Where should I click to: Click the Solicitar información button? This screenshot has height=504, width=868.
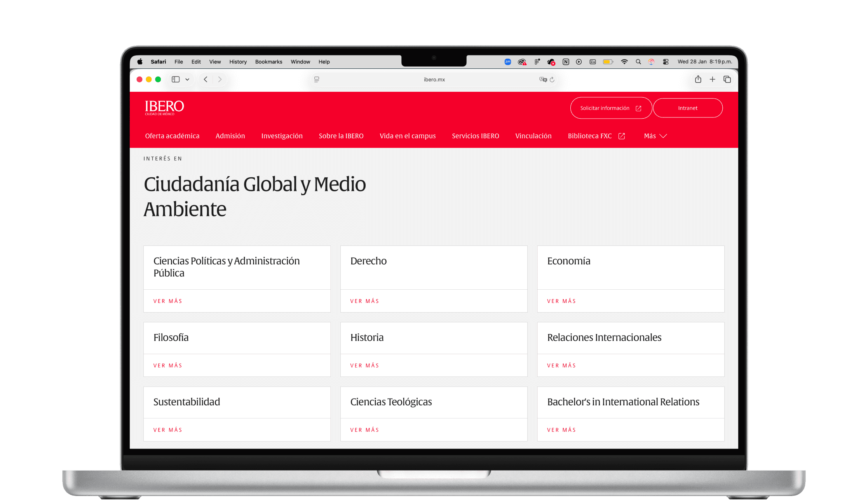611,108
